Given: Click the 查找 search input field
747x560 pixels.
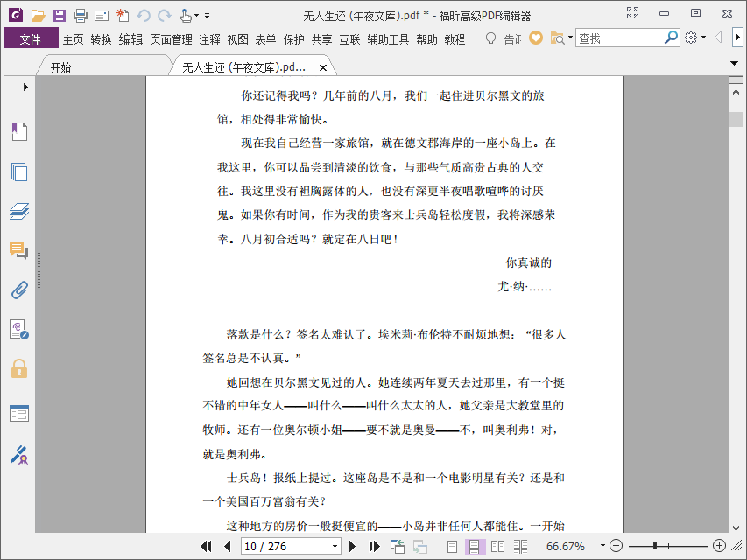Looking at the screenshot, I should (619, 38).
